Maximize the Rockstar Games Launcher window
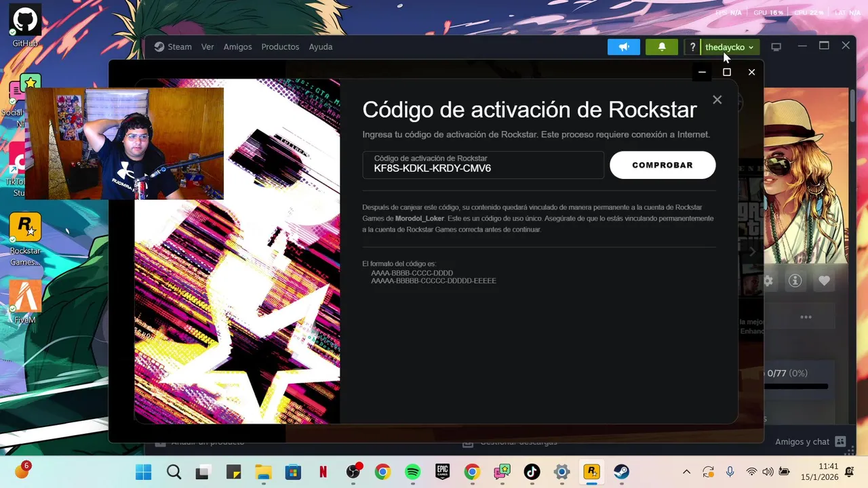Image resolution: width=868 pixels, height=488 pixels. click(727, 72)
